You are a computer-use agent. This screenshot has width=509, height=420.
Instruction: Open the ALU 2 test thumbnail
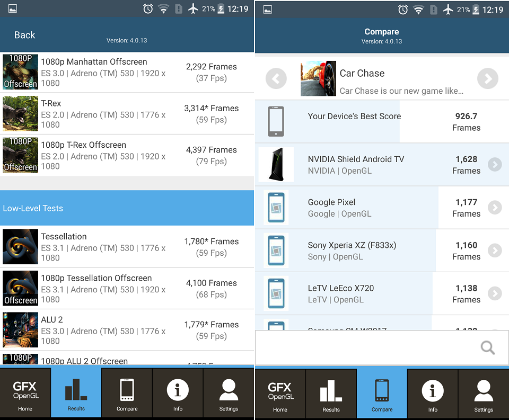21,330
